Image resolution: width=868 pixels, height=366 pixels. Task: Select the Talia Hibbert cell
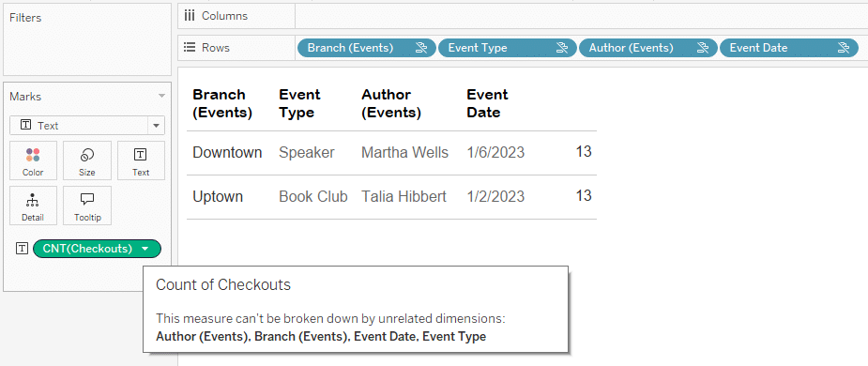(404, 197)
